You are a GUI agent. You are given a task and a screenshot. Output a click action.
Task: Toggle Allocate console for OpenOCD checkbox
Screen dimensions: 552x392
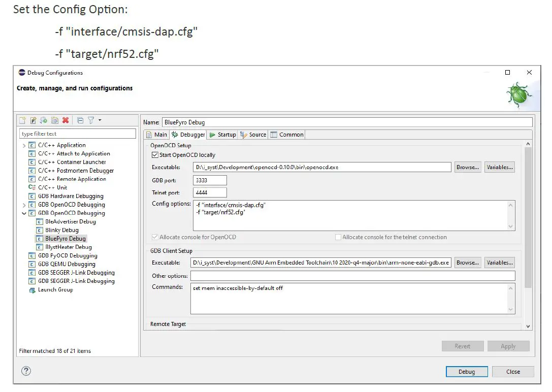(155, 237)
